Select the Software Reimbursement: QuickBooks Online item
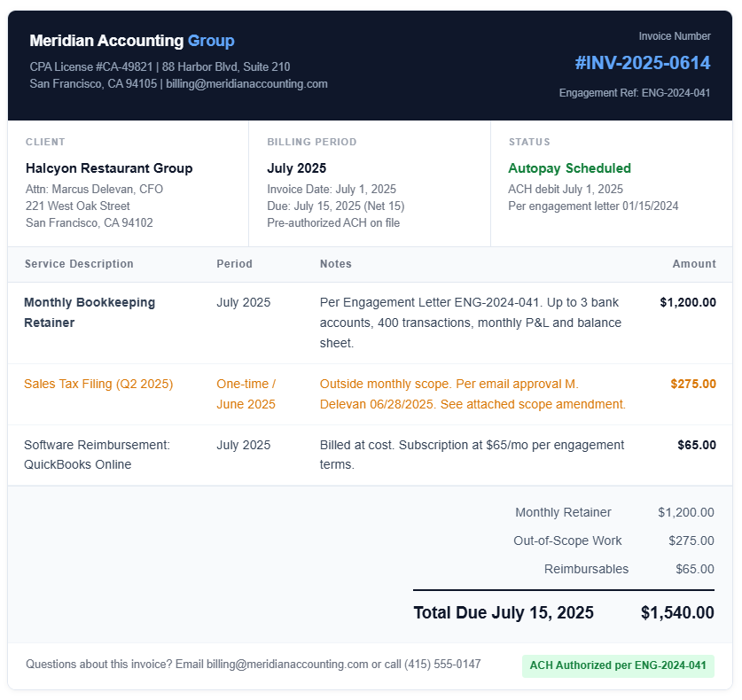This screenshot has width=742, height=700. [97, 455]
